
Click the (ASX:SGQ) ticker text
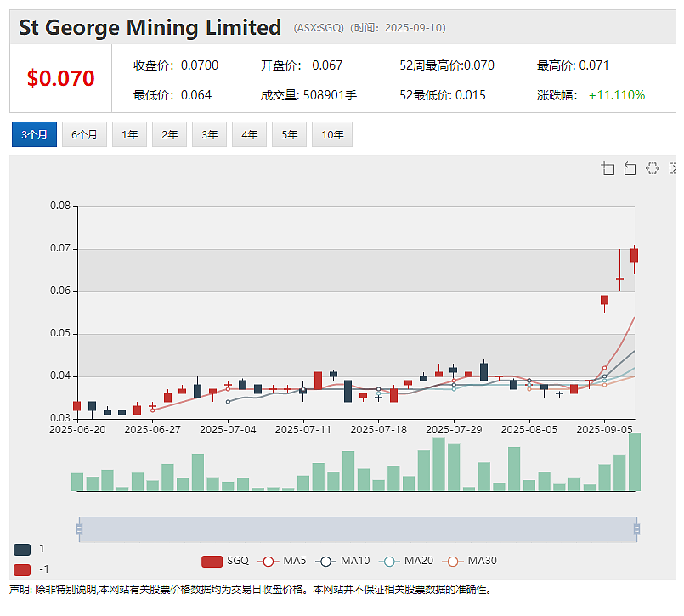coord(319,28)
